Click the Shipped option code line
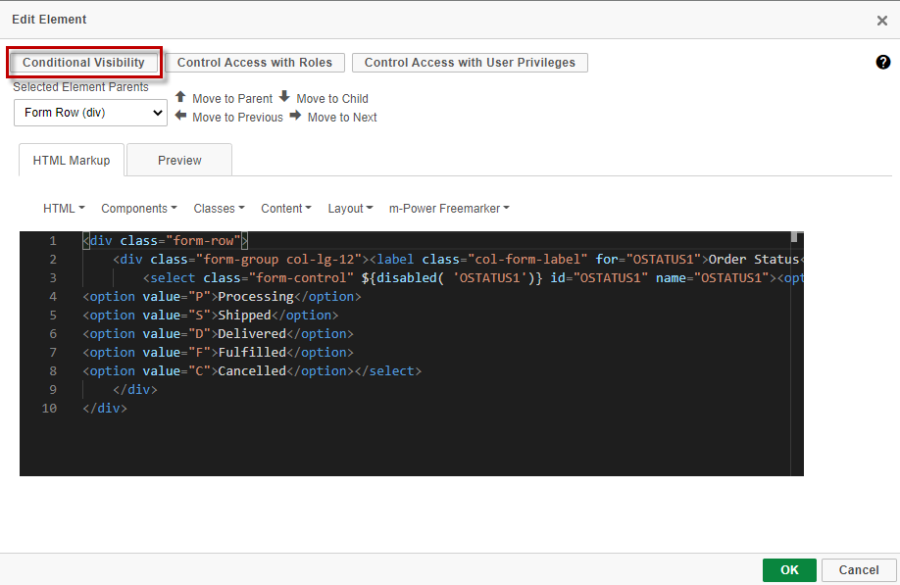Viewport: 900px width, 585px height. pyautogui.click(x=210, y=315)
